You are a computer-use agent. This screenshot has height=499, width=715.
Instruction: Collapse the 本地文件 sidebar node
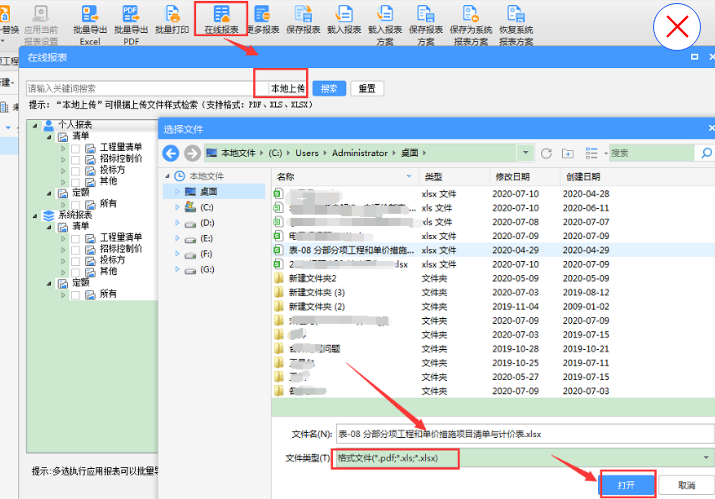tap(167, 176)
